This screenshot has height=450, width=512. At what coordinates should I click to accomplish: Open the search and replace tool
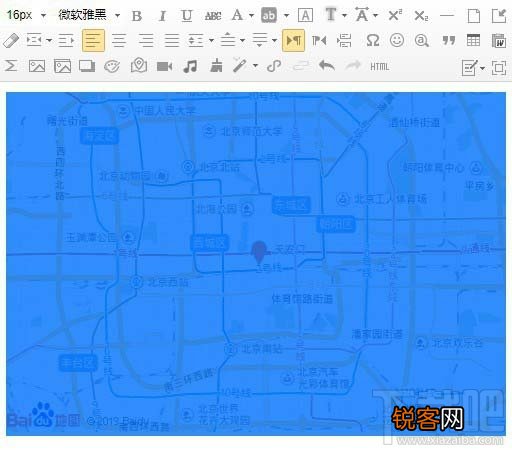coord(422,41)
